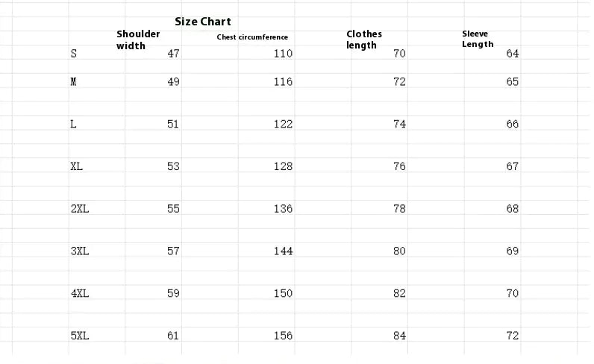Click the Clothes length header

[x=364, y=40]
